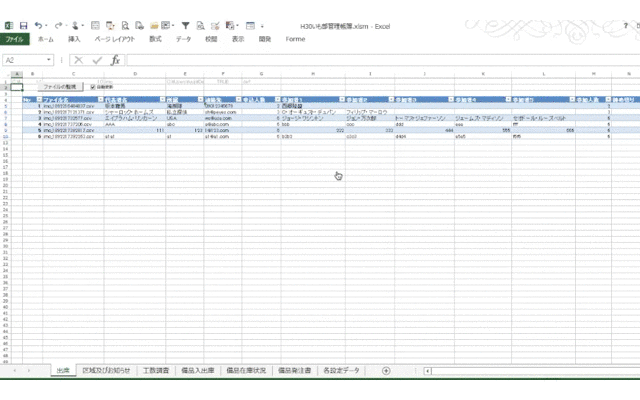Toggle the 自動更新 checkbox

(93, 87)
